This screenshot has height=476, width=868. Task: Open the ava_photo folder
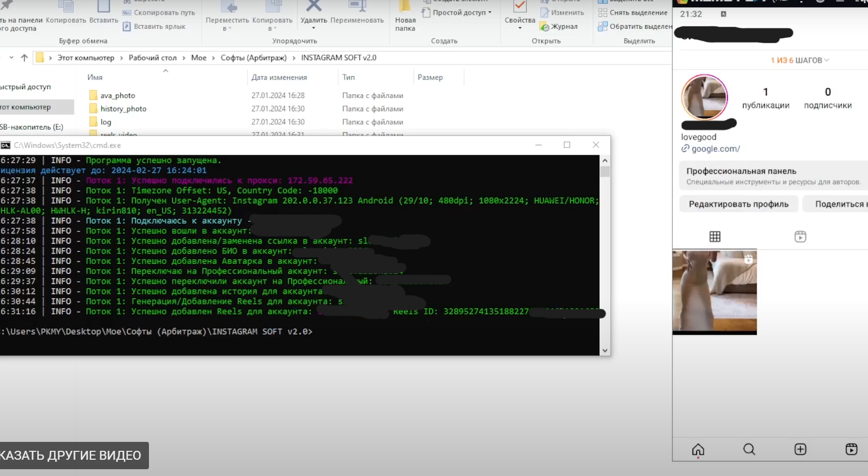tap(117, 96)
